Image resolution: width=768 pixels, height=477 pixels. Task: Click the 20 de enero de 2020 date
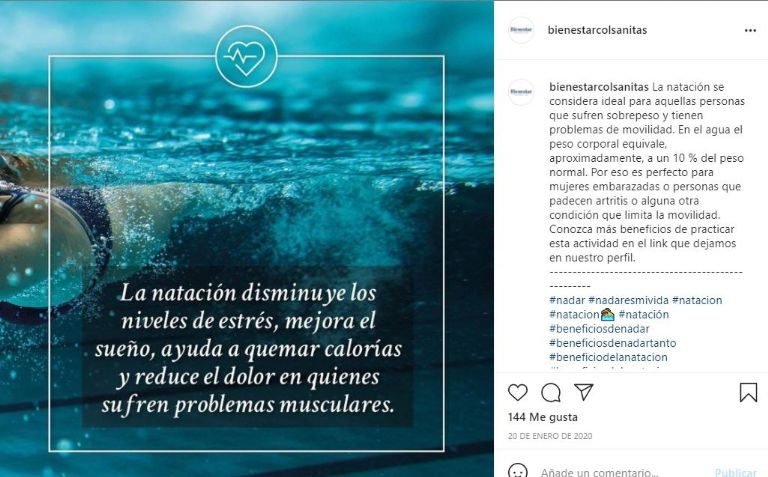(550, 436)
